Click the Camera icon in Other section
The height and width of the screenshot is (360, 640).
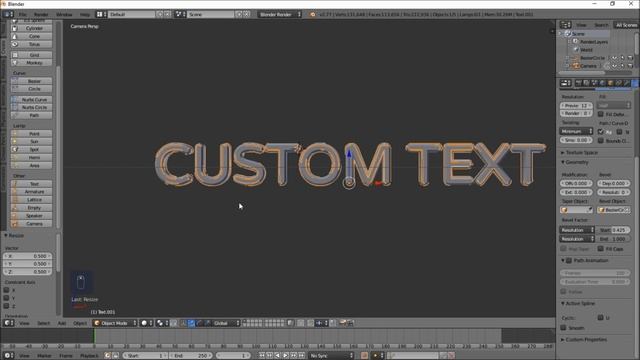(x=15, y=224)
